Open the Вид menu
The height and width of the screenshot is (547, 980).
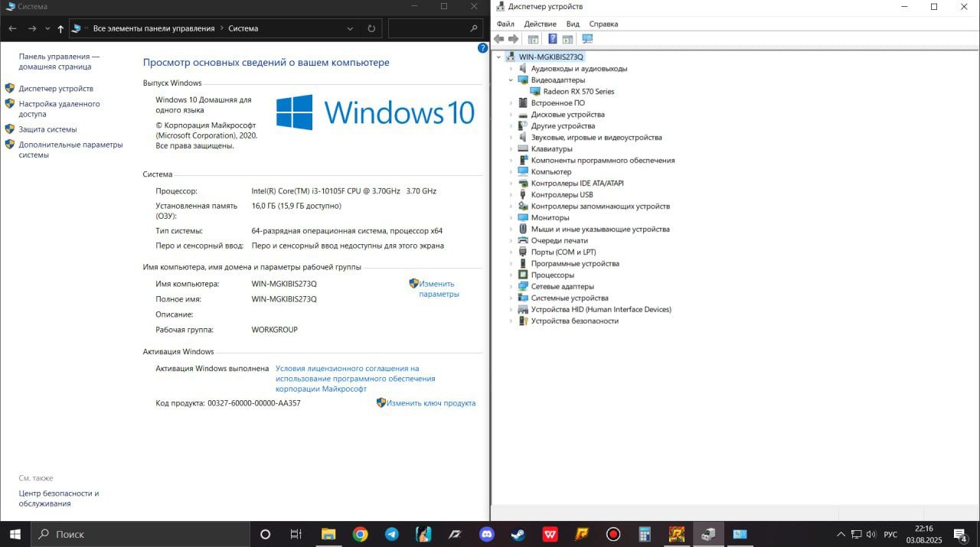pos(573,24)
